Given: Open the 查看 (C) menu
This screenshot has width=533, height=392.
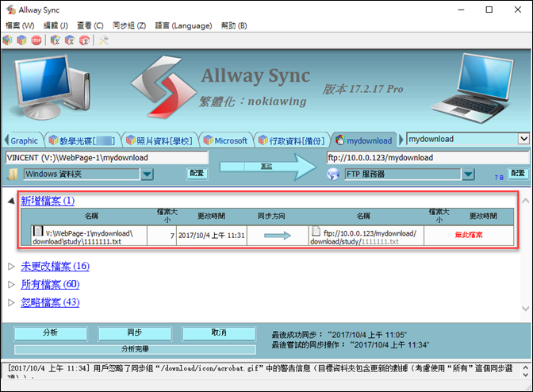Looking at the screenshot, I should pos(90,25).
